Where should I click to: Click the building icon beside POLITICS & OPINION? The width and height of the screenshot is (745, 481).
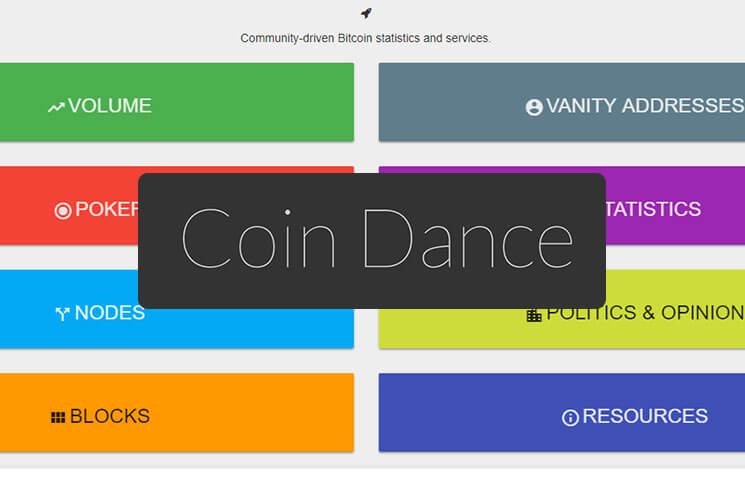(x=534, y=315)
